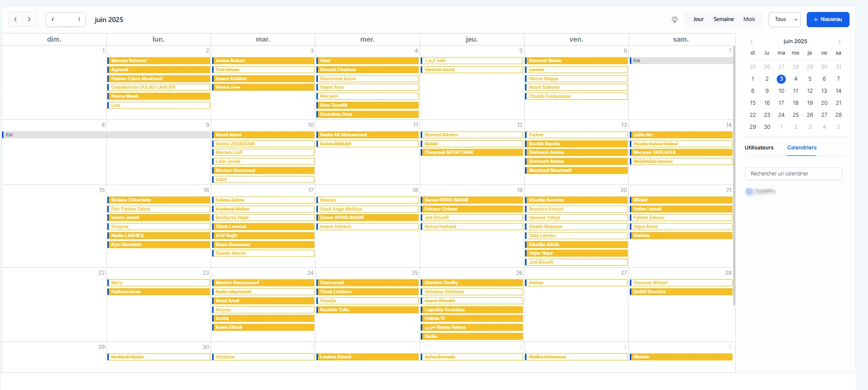Toggle the blurred calendar checkbox in sidebar
The image size is (868, 390).
point(749,191)
